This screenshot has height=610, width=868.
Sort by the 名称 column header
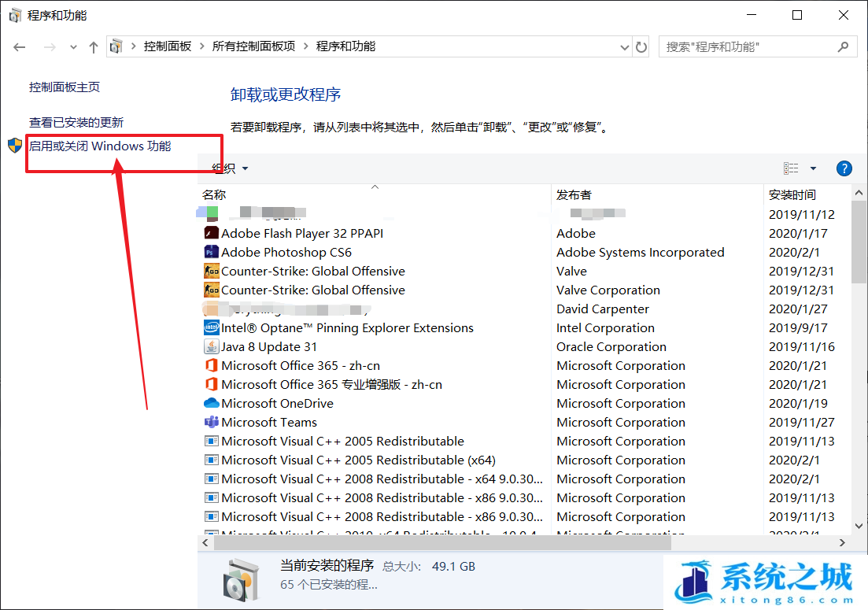214,195
